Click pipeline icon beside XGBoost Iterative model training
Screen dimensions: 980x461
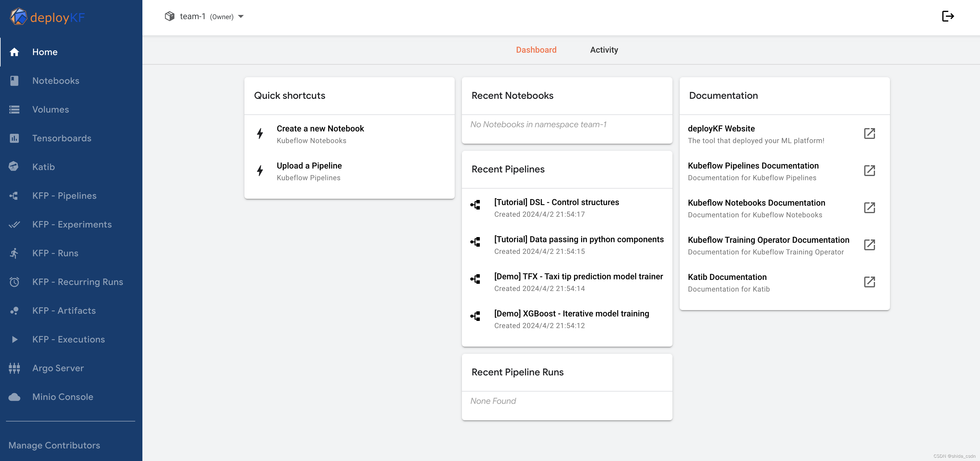(475, 316)
